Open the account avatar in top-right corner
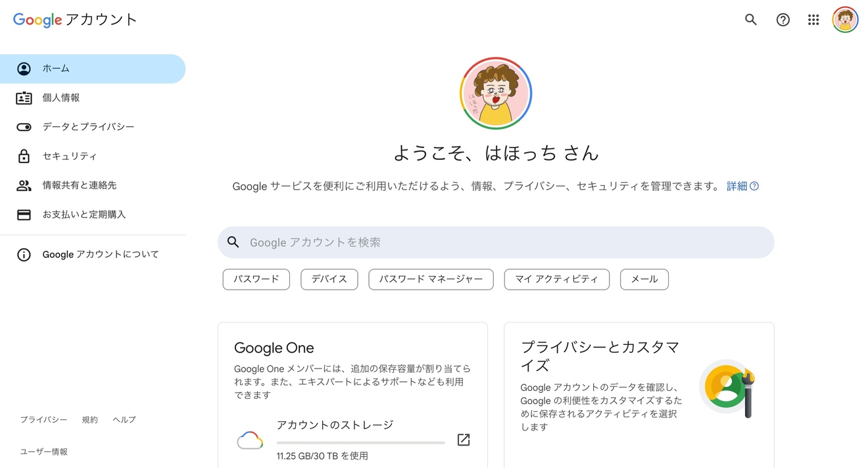The height and width of the screenshot is (468, 868). click(x=845, y=20)
